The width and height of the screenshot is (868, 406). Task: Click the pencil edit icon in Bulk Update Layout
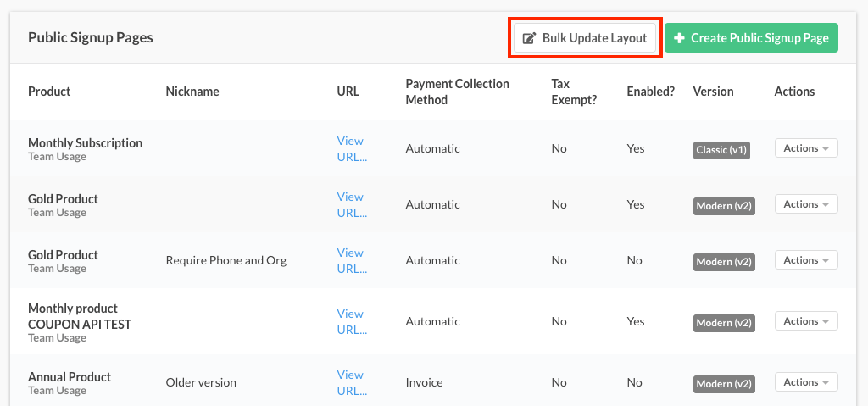pyautogui.click(x=530, y=38)
